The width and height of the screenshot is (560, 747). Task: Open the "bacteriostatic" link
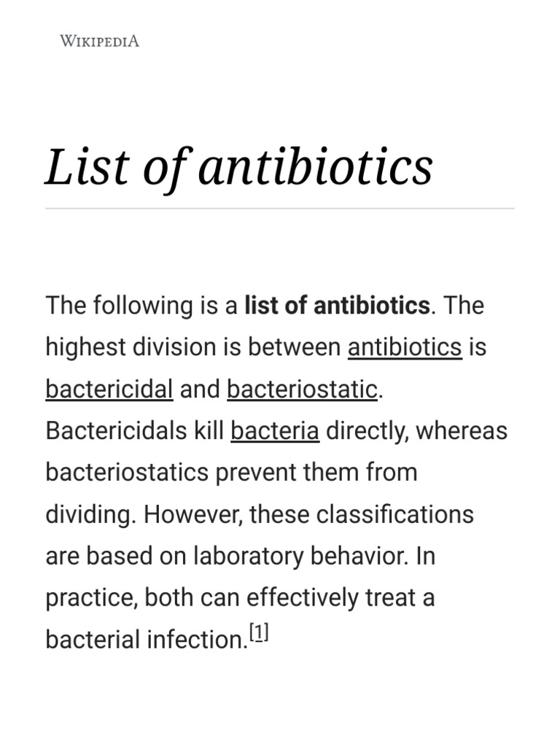[302, 390]
